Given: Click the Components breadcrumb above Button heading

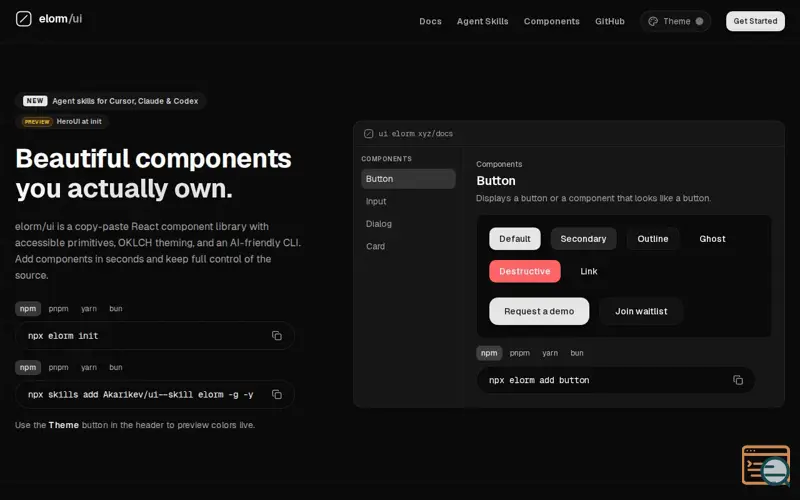Looking at the screenshot, I should (x=499, y=164).
